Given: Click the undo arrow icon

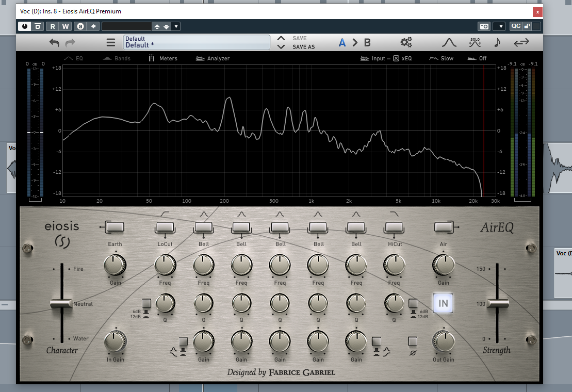Looking at the screenshot, I should point(54,43).
